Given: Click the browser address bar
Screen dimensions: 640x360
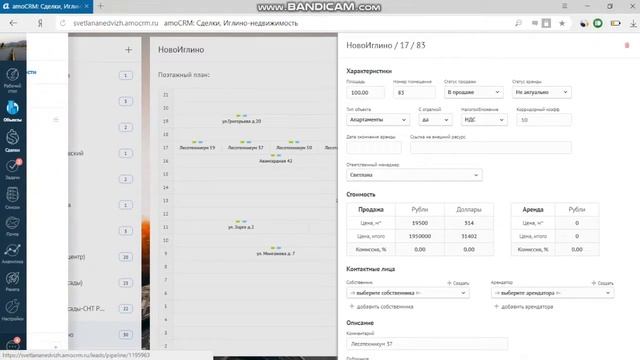Looking at the screenshot, I should pyautogui.click(x=286, y=23).
